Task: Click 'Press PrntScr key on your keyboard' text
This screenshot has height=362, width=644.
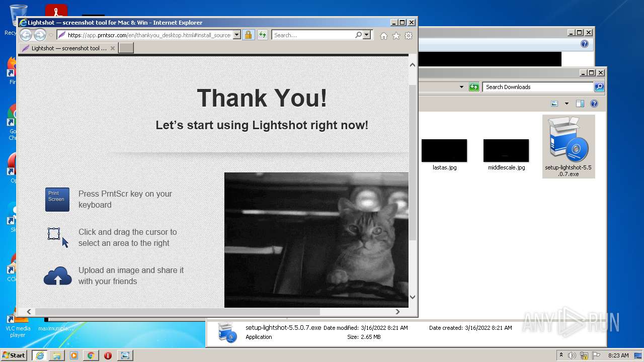Action: pos(125,199)
